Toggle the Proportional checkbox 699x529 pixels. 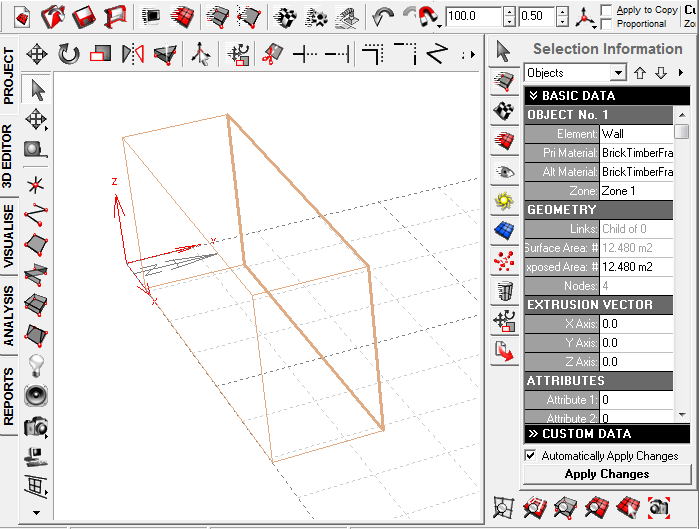coord(607,23)
